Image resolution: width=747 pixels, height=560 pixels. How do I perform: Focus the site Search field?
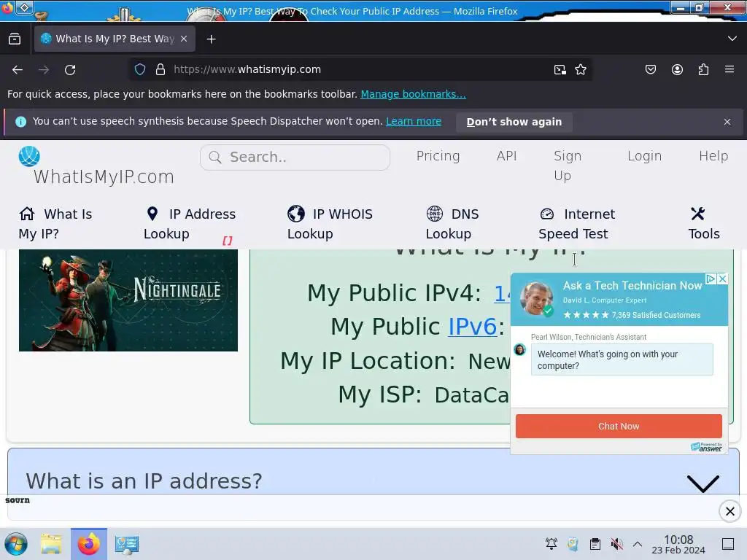pyautogui.click(x=295, y=157)
